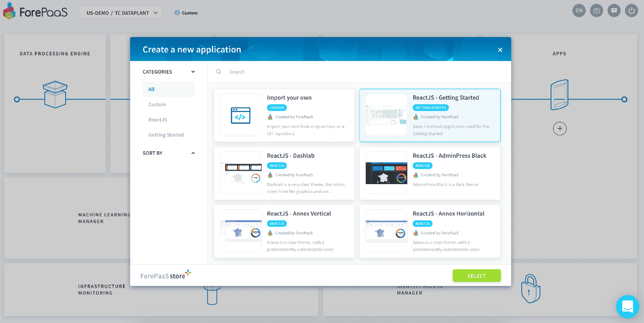The width and height of the screenshot is (644, 323).
Task: Open the US-DEMO / TC DATAPLANT dropdown
Action: coord(121,13)
